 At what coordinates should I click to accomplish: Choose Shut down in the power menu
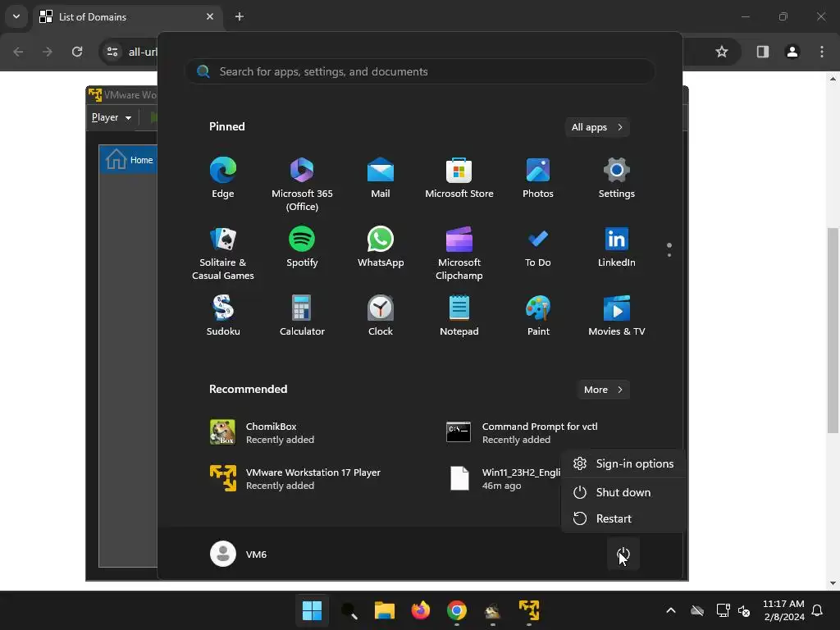click(623, 492)
